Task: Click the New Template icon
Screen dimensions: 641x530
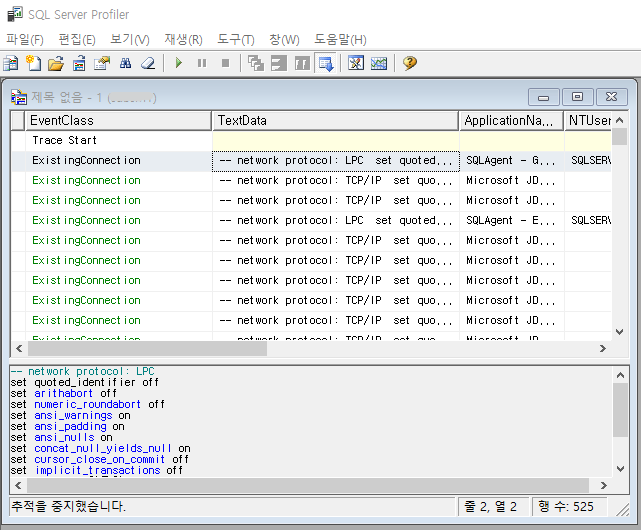Action: click(34, 63)
